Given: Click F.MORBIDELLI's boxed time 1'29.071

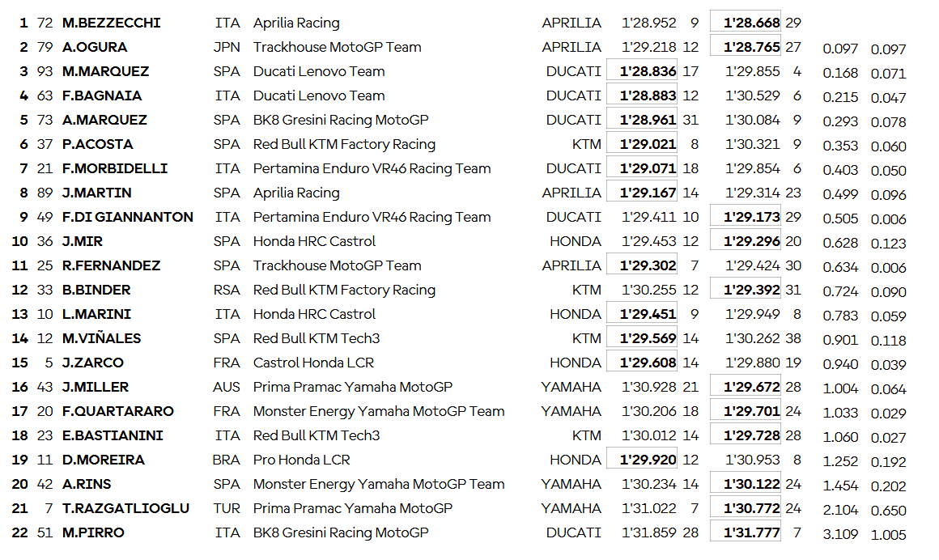Looking at the screenshot, I should [x=648, y=168].
